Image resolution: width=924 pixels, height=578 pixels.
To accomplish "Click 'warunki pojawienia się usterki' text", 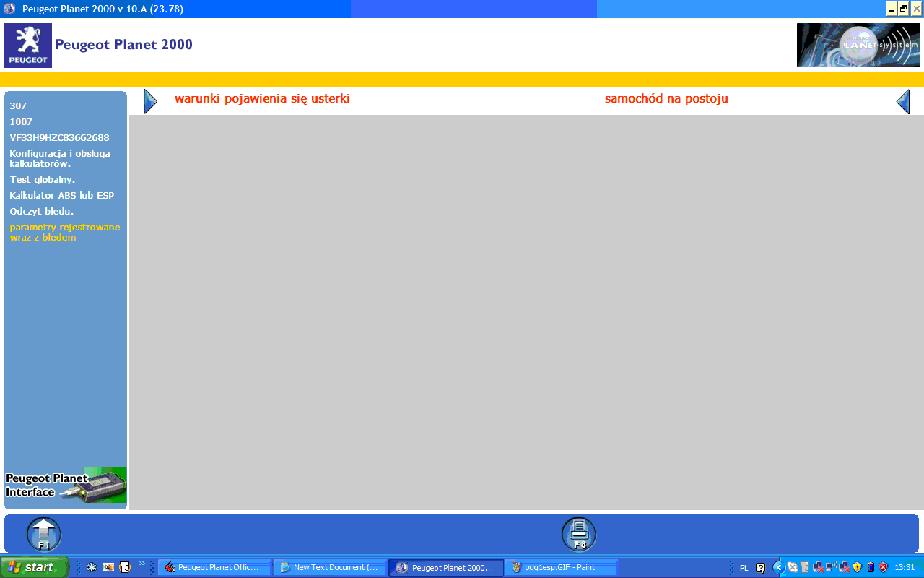I will (262, 99).
